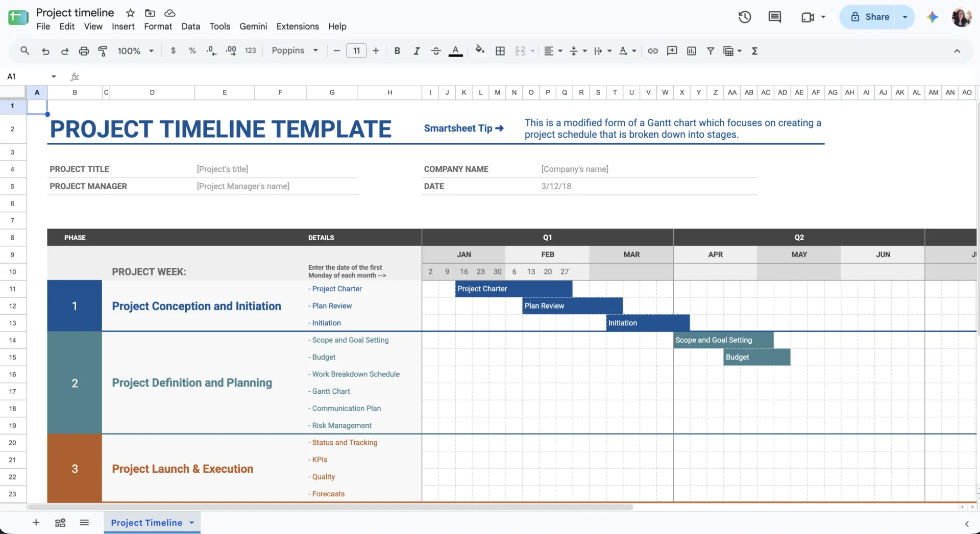Open the Extensions menu

click(x=298, y=27)
